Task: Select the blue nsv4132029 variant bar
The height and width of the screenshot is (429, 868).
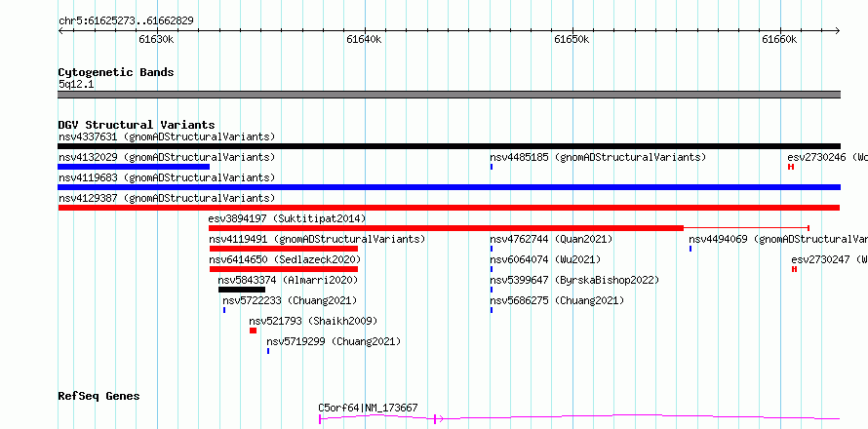Action: (134, 167)
